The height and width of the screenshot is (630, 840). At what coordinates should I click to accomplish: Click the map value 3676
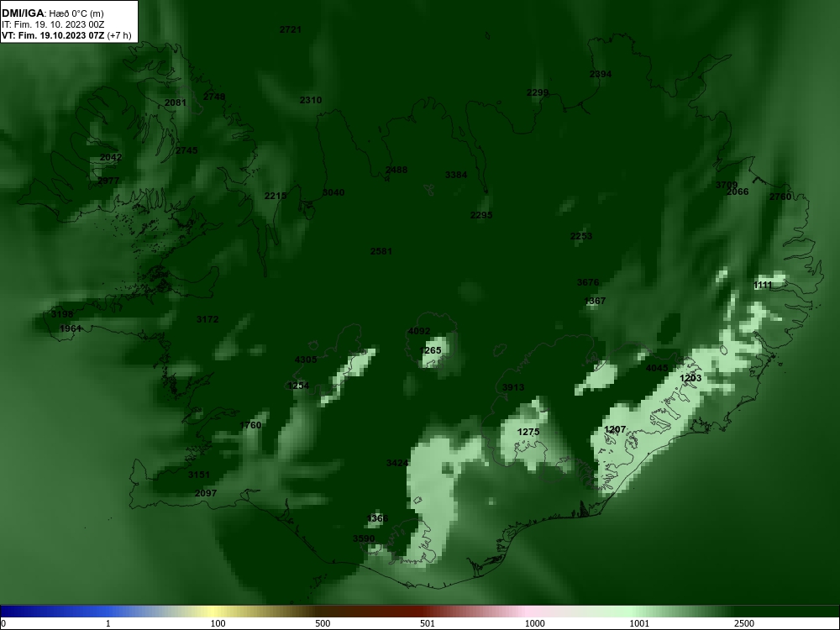point(588,282)
